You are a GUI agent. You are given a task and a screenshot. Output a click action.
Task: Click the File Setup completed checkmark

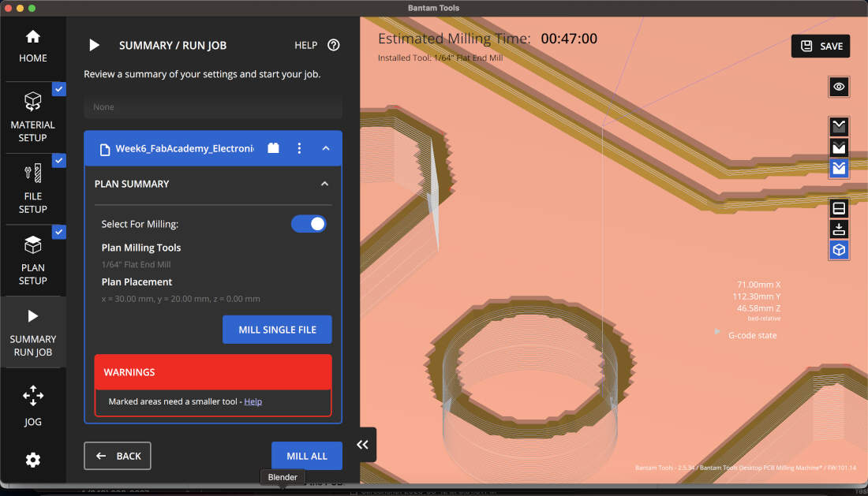point(59,160)
